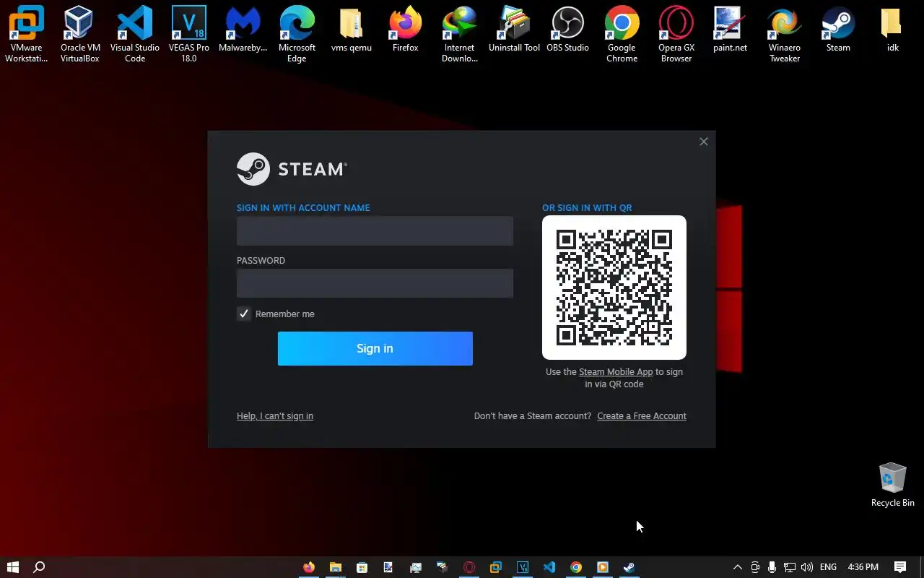
Task: Select the idk folder on desktop
Action: [892, 30]
